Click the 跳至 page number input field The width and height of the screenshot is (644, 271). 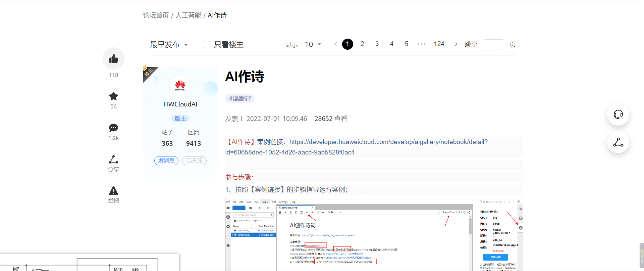494,45
